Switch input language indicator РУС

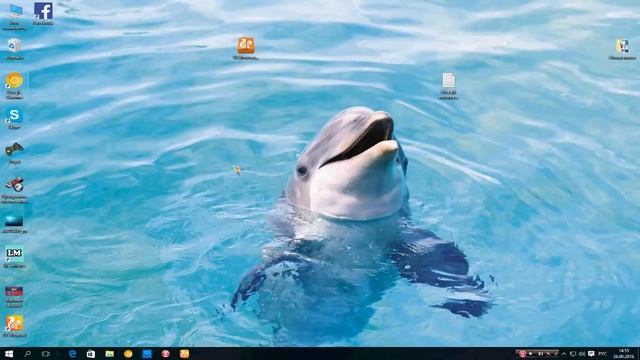tap(602, 354)
